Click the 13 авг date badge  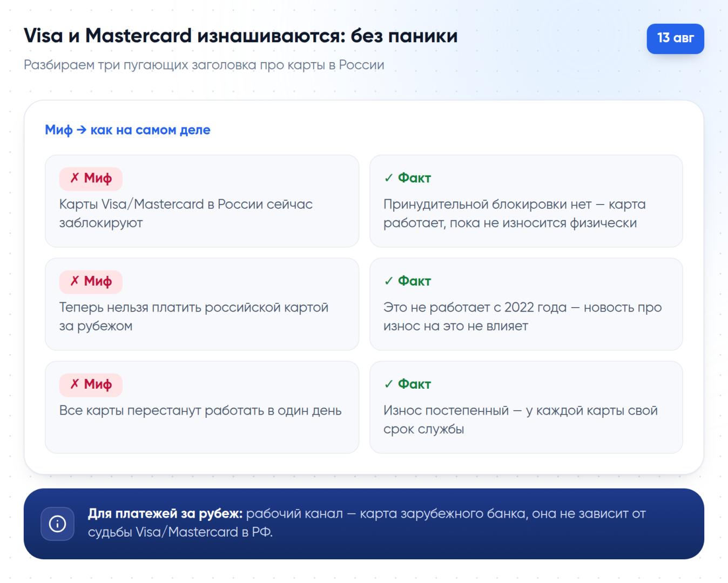(675, 38)
